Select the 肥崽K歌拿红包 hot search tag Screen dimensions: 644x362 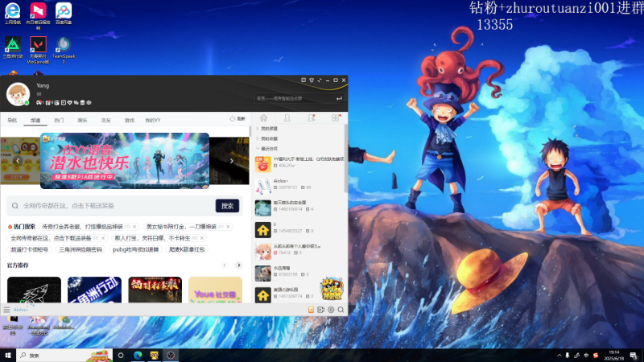pos(187,249)
